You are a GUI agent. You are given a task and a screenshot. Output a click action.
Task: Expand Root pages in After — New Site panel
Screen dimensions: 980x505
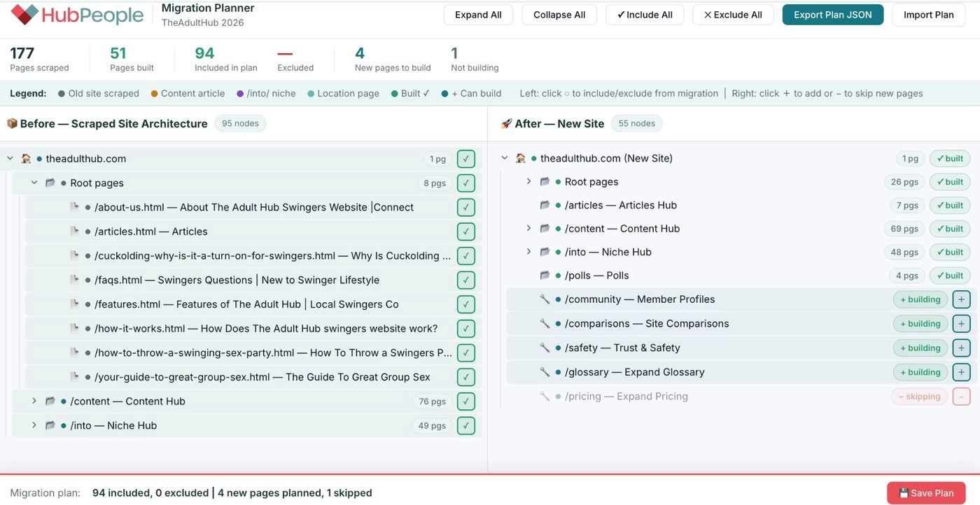528,182
